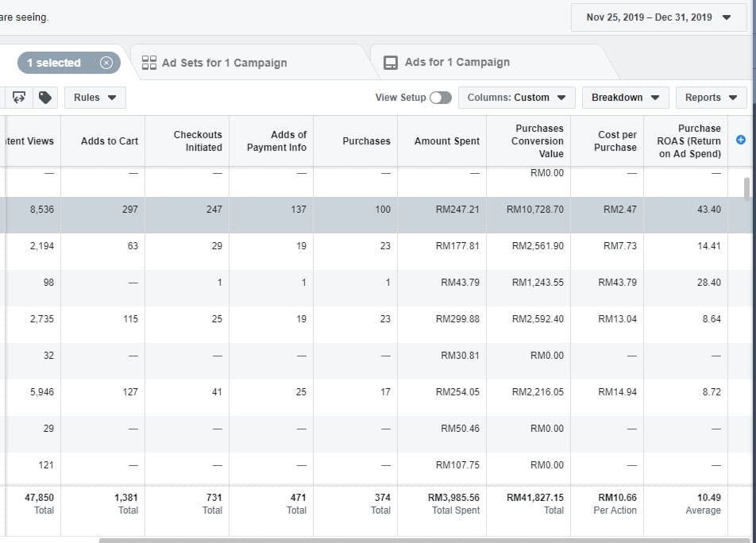Open the date range Nov 25 – Dec 31 dropdown

658,17
